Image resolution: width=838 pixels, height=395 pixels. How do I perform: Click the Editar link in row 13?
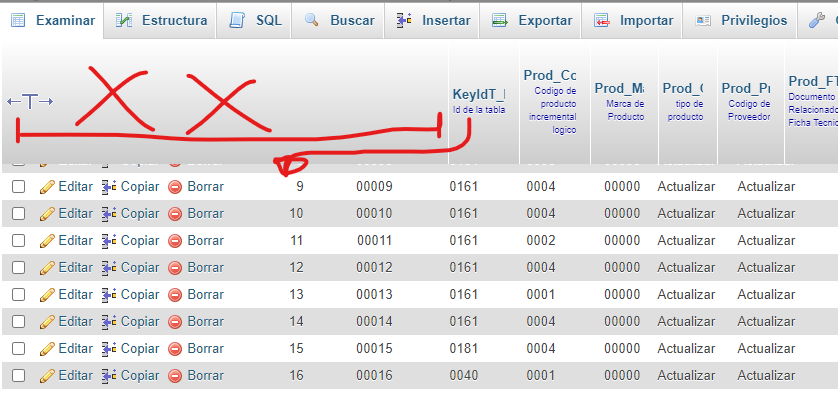point(75,295)
